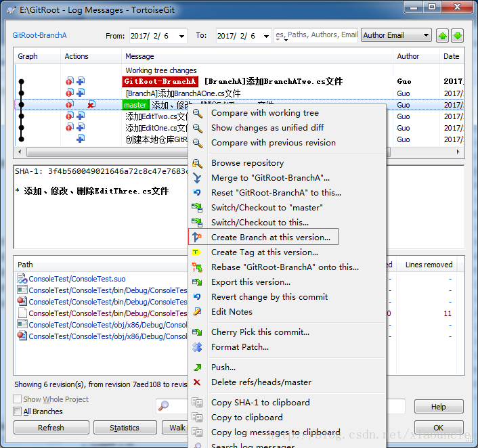Click the Browse repository magnifier icon
This screenshot has height=448, width=478.
point(197,163)
